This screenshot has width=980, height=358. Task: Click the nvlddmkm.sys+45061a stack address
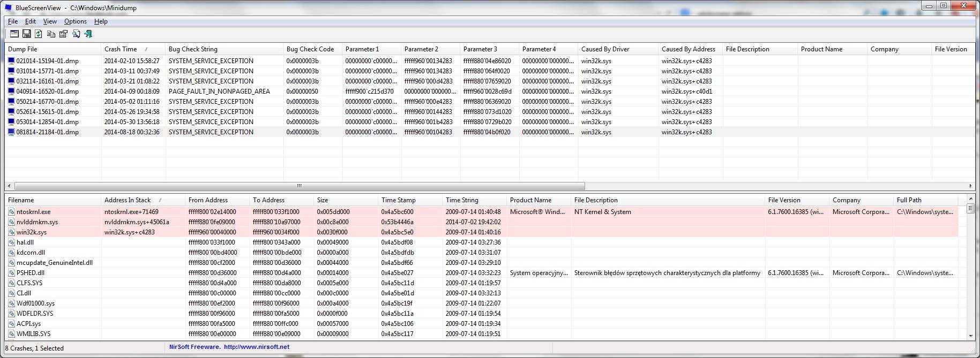tap(137, 222)
